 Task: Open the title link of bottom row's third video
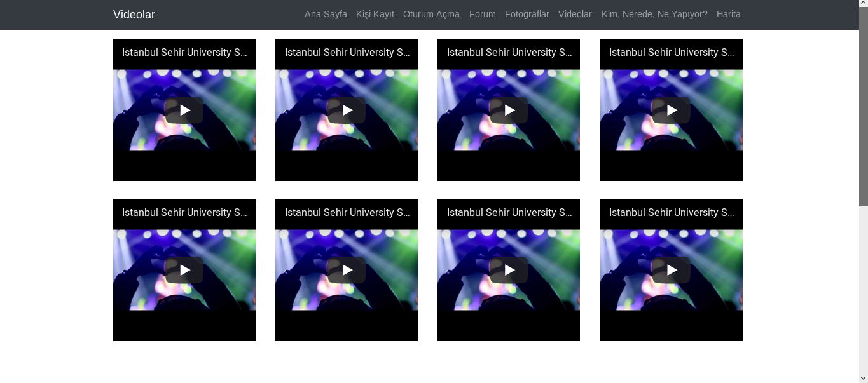pos(509,213)
